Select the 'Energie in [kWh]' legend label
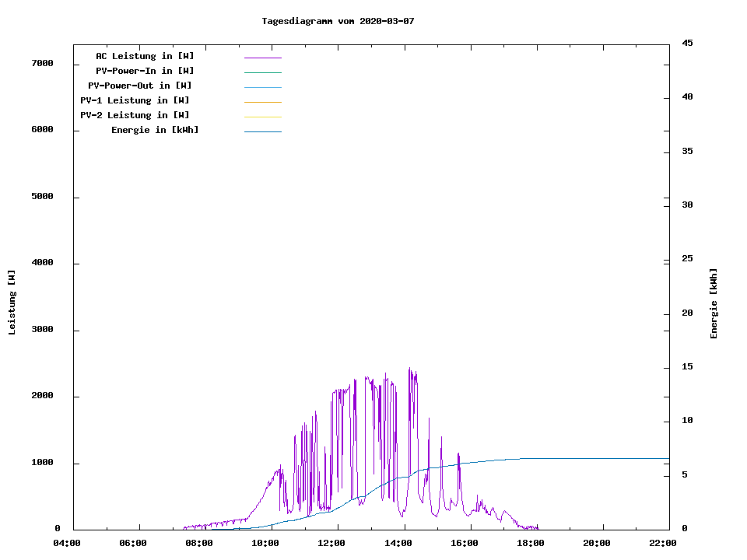The height and width of the screenshot is (560, 747). point(155,130)
